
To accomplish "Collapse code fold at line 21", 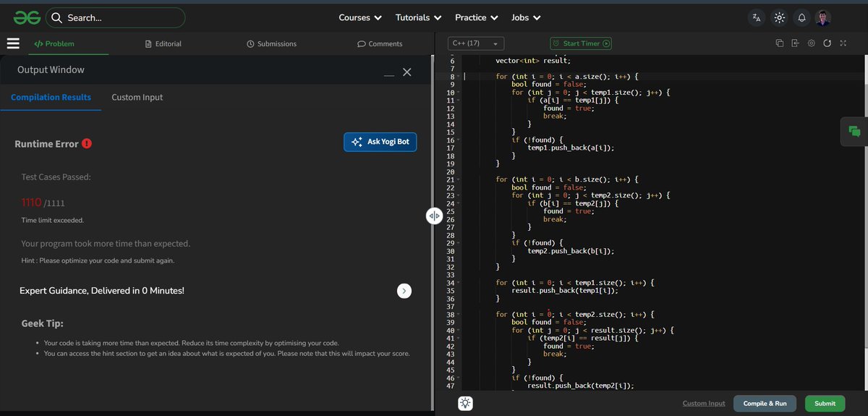I will 459,179.
